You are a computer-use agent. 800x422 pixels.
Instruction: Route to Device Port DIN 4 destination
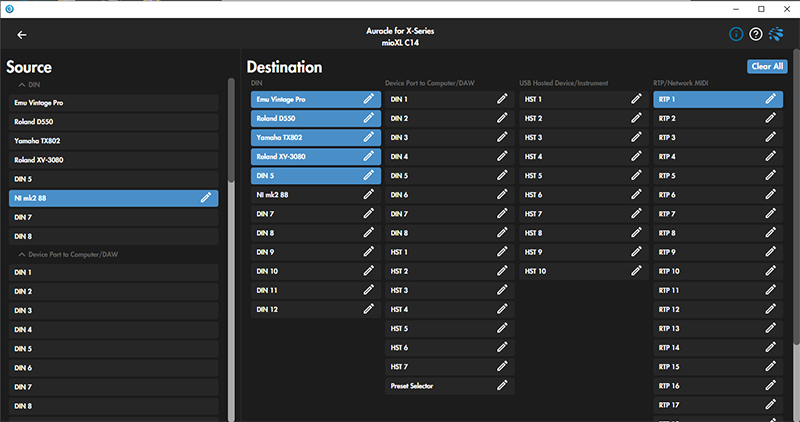pos(449,156)
